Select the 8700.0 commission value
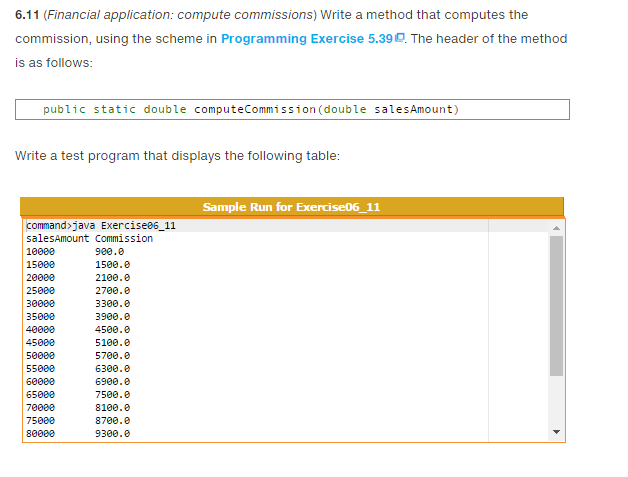The height and width of the screenshot is (477, 628). 113,421
